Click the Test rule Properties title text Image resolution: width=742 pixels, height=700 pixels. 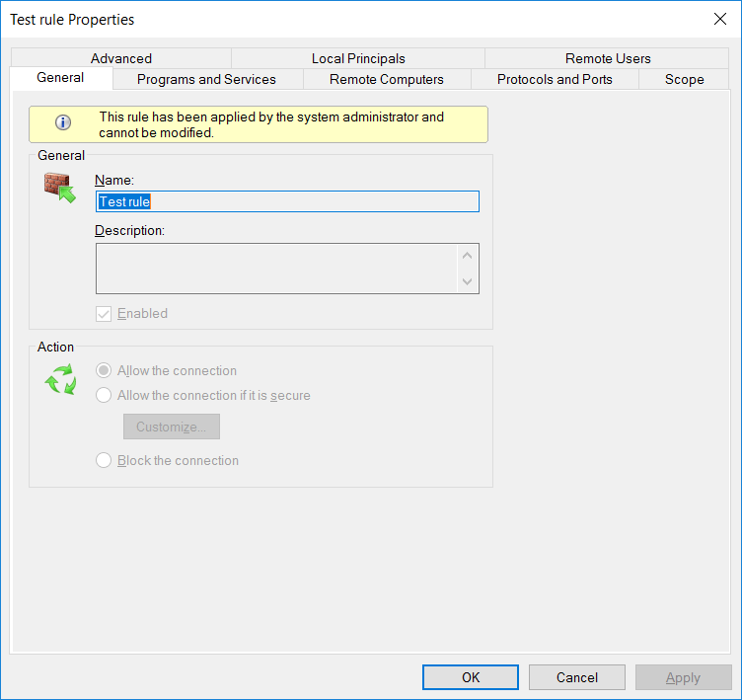(x=72, y=20)
